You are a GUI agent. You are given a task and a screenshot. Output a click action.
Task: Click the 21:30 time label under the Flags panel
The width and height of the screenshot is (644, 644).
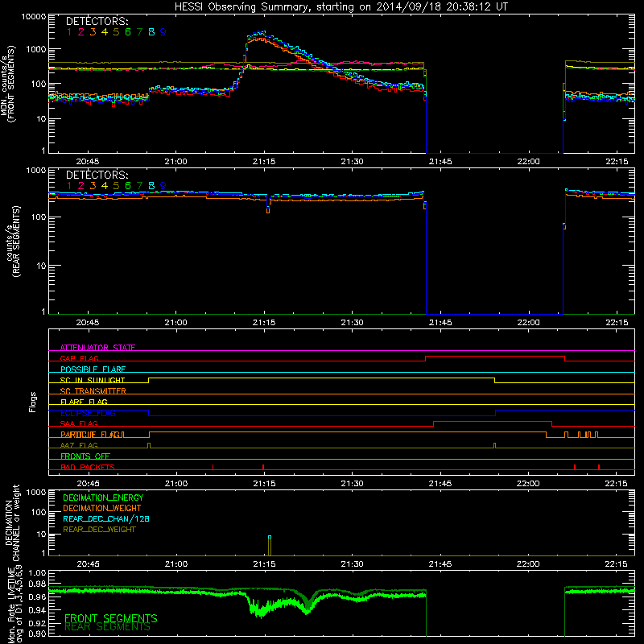tap(353, 484)
